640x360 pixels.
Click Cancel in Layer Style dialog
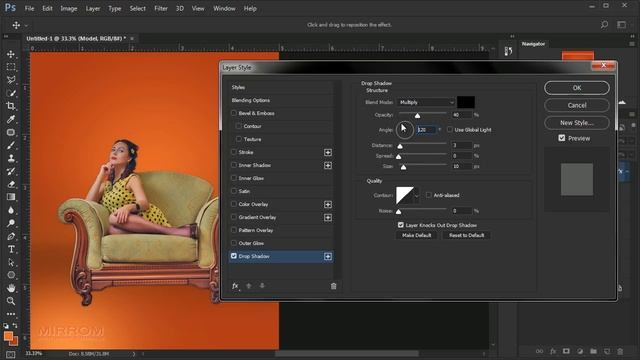(x=577, y=105)
